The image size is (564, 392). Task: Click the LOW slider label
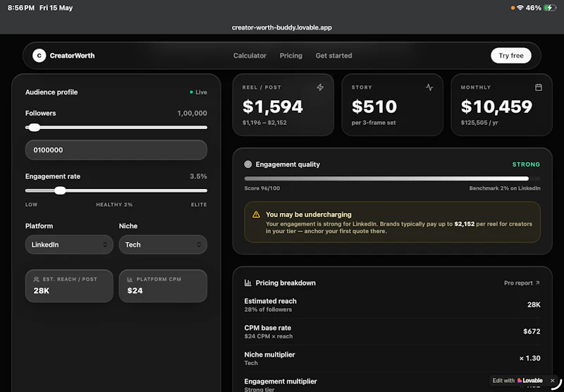point(31,204)
